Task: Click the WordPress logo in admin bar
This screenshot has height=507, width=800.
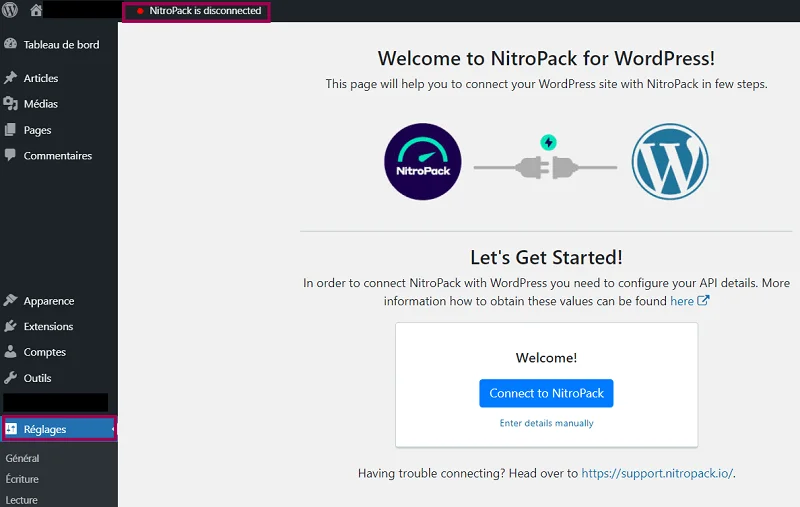Action: (x=10, y=10)
